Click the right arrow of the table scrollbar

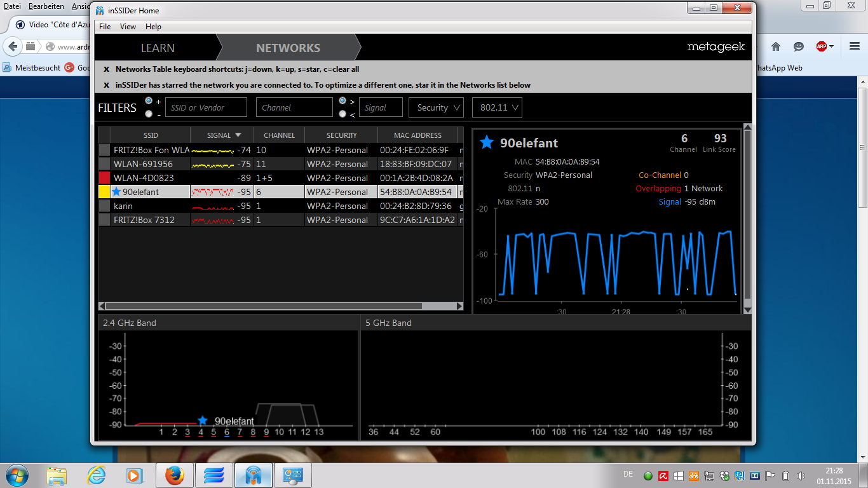459,306
